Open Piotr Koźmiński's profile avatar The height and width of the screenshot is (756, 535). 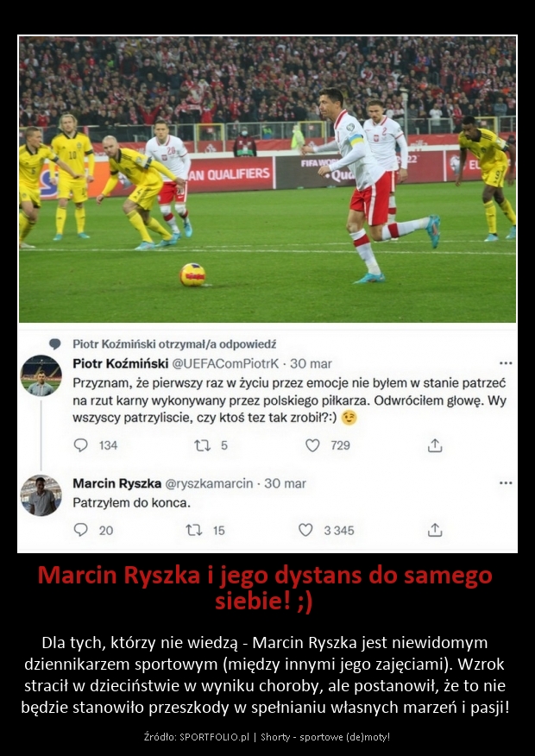[x=41, y=375]
